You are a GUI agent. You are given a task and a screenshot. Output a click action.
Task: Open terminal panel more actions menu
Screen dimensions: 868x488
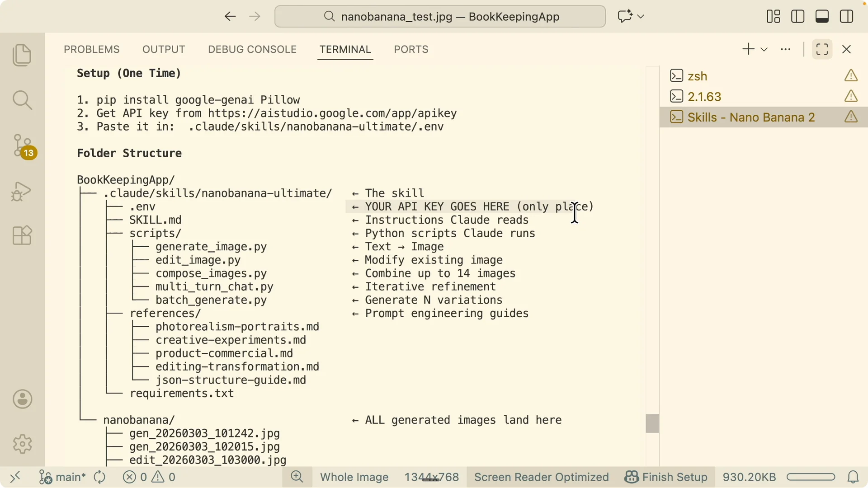click(786, 49)
